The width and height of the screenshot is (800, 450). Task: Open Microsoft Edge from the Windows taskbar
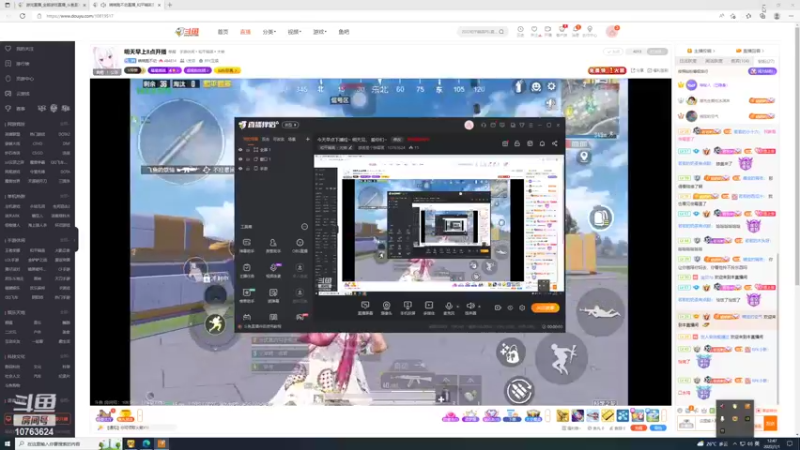coord(146,444)
